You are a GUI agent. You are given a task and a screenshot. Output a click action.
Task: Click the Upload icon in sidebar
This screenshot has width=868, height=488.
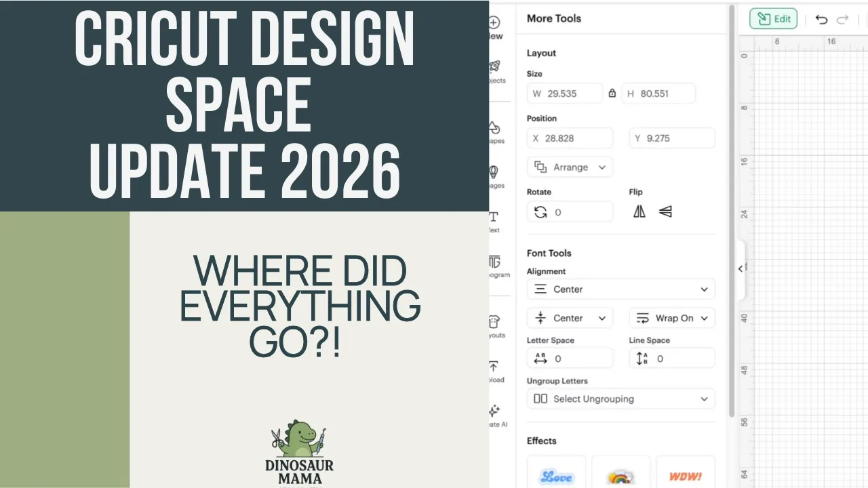coord(494,367)
